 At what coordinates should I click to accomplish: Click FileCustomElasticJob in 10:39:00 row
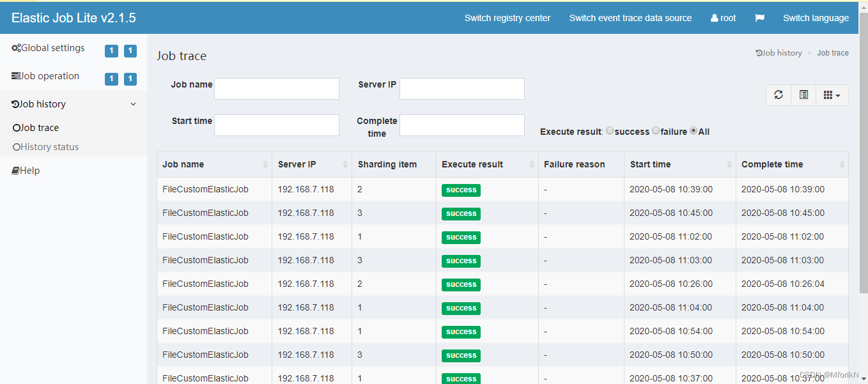pos(205,189)
